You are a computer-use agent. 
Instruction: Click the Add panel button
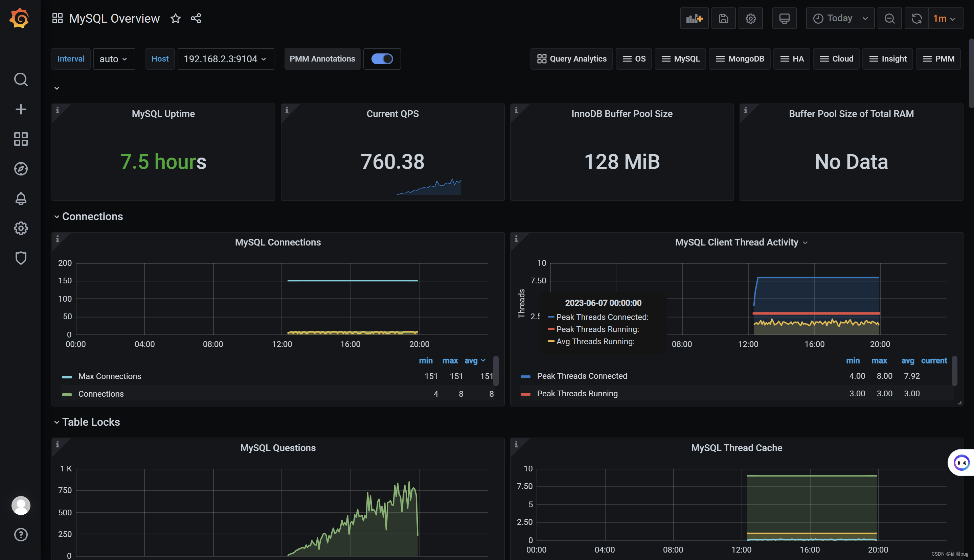point(694,18)
